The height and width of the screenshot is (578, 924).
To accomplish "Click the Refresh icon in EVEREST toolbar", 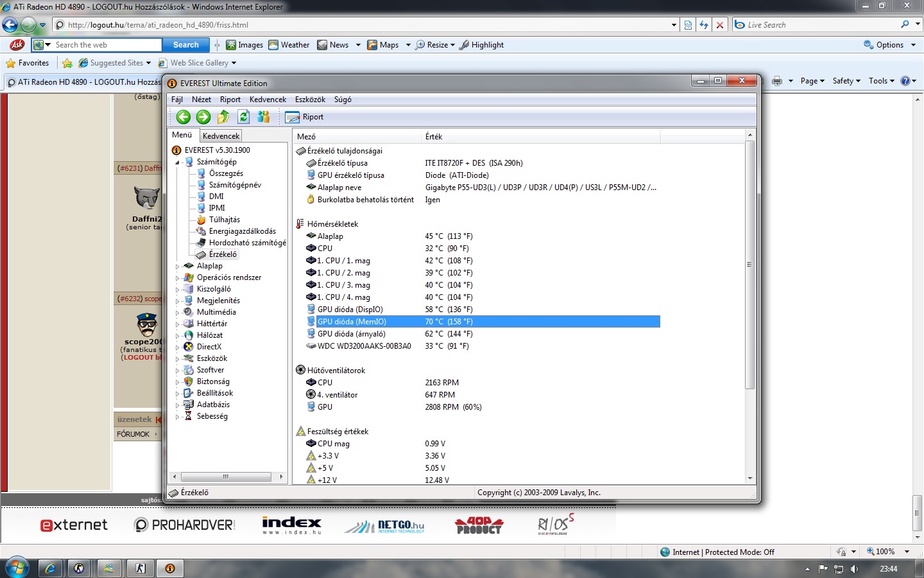I will (x=243, y=117).
